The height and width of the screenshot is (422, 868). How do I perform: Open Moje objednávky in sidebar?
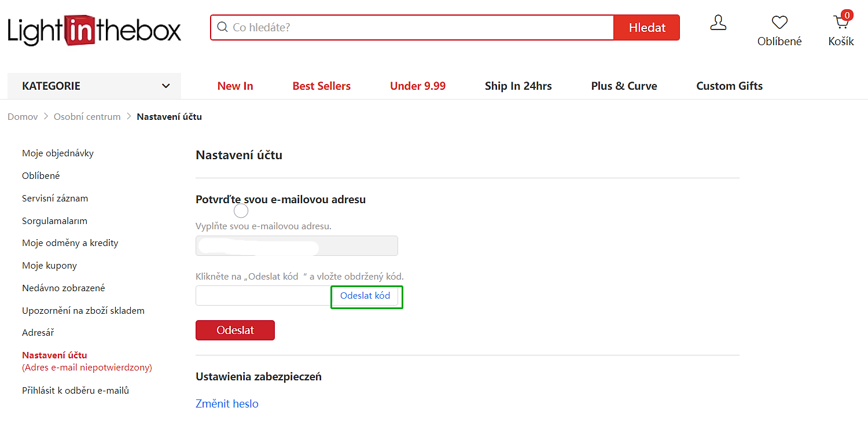pyautogui.click(x=58, y=153)
